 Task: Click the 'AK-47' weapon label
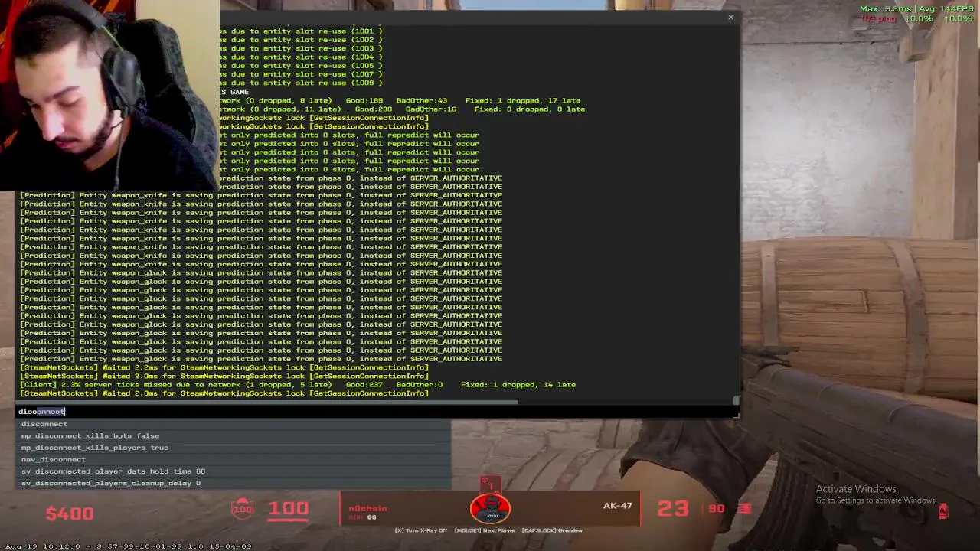(x=617, y=506)
